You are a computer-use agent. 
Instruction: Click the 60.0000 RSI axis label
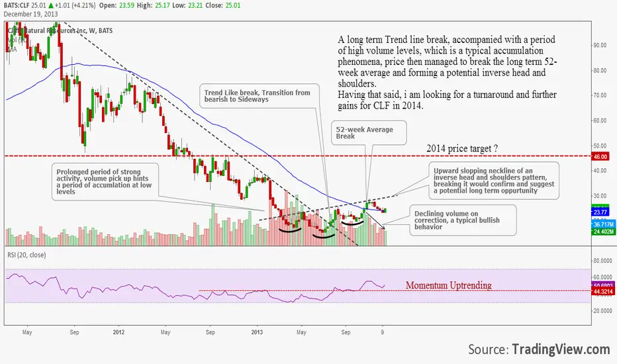602,277
